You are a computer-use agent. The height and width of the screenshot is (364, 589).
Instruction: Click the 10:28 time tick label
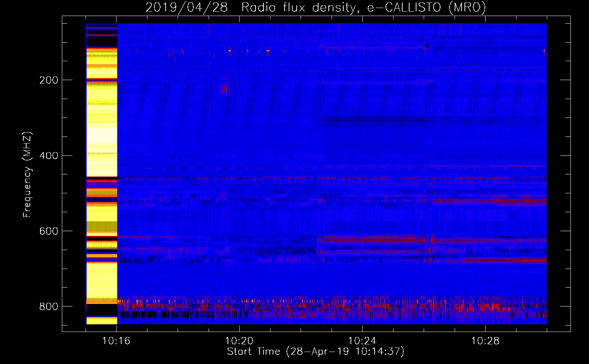coord(486,341)
